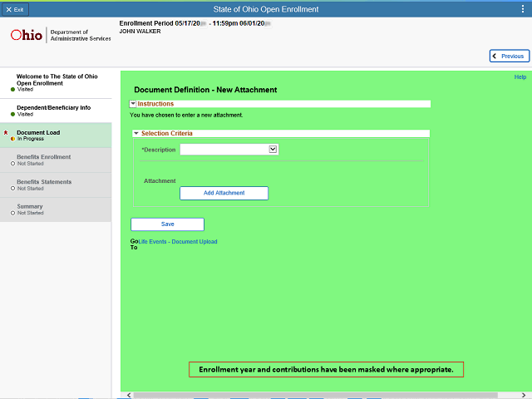Click the 'JOHN WALKER' name text
The height and width of the screenshot is (399, 532).
pyautogui.click(x=140, y=32)
